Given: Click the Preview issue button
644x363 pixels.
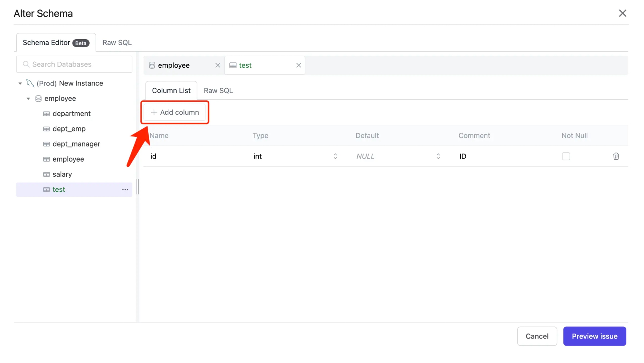Looking at the screenshot, I should tap(594, 336).
